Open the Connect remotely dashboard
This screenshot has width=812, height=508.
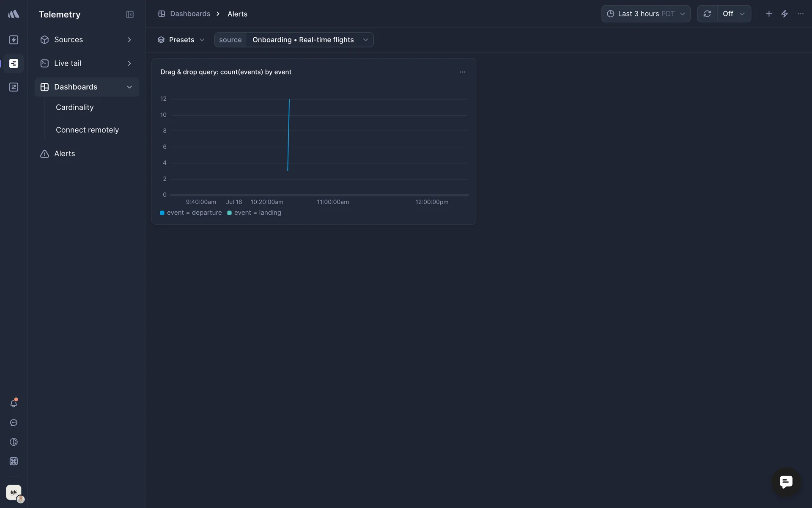point(87,130)
